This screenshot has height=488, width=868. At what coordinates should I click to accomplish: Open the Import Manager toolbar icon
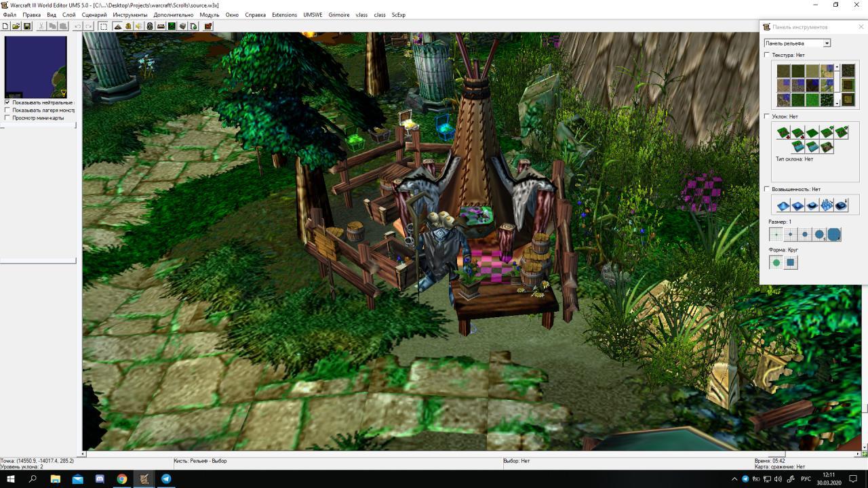point(193,26)
